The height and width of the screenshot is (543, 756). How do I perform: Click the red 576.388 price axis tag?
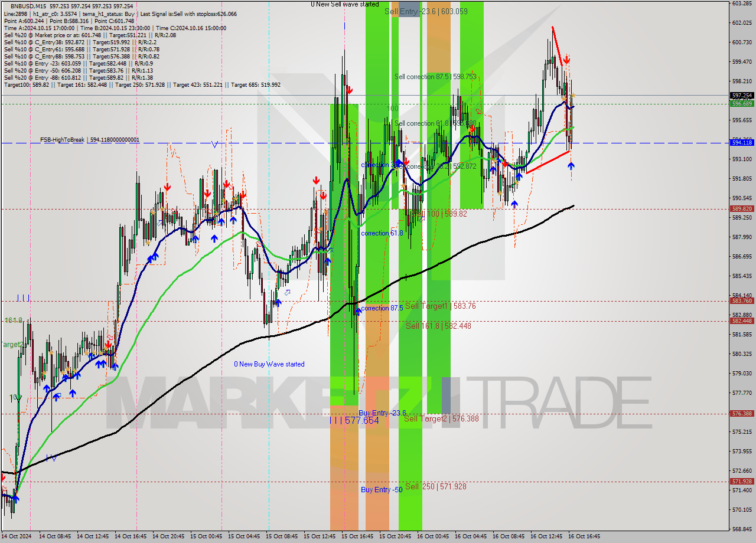(742, 413)
